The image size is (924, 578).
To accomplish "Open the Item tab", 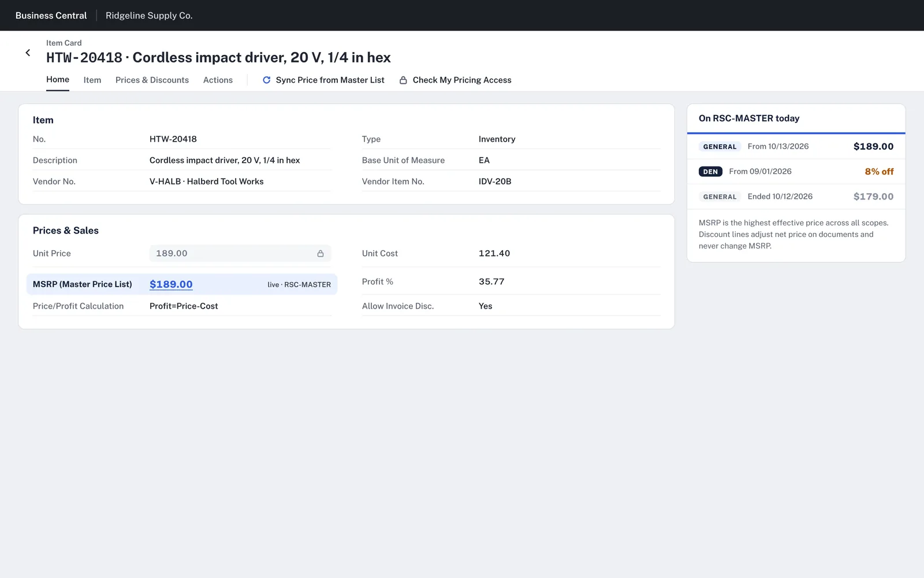I will click(x=92, y=80).
